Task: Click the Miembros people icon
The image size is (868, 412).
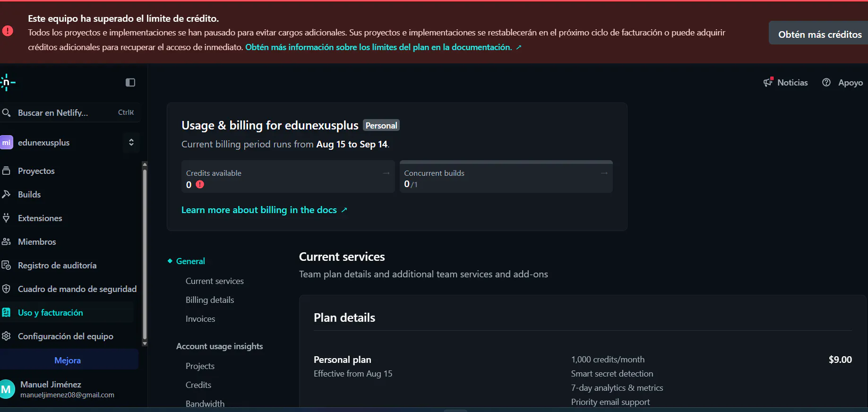Action: click(7, 241)
